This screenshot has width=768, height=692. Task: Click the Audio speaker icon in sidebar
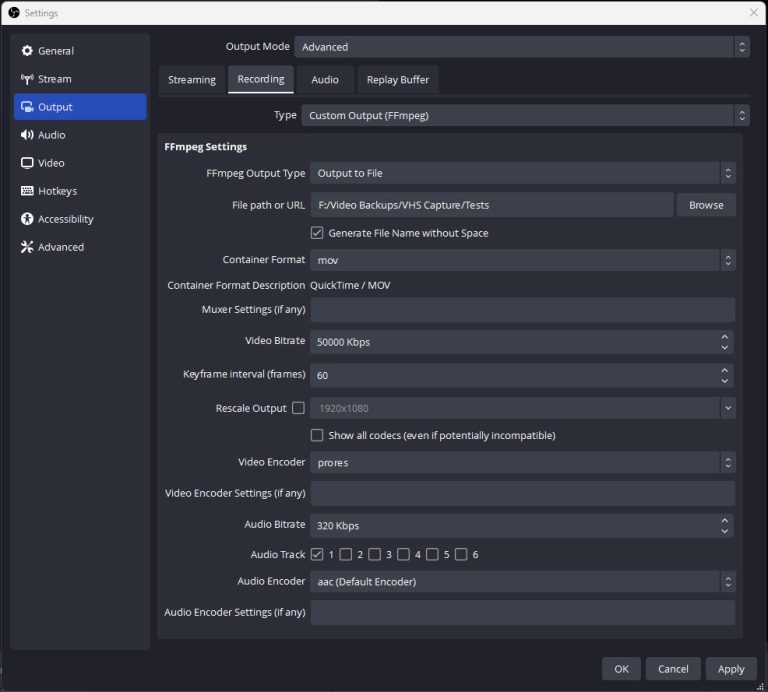[x=27, y=135]
